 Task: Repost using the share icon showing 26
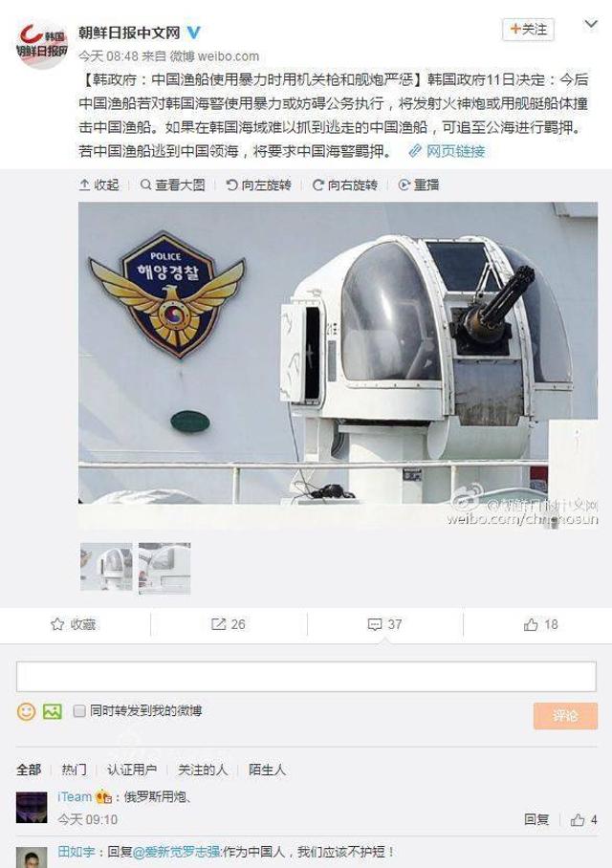(229, 624)
